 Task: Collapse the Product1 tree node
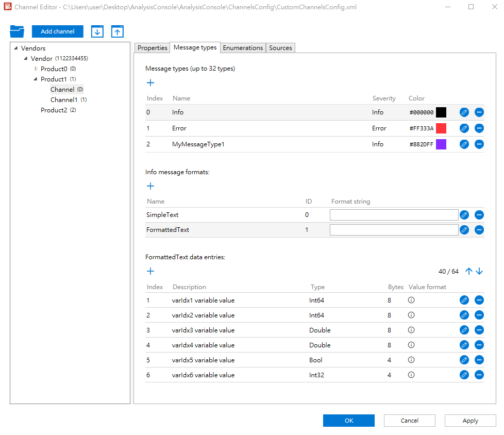pos(36,79)
